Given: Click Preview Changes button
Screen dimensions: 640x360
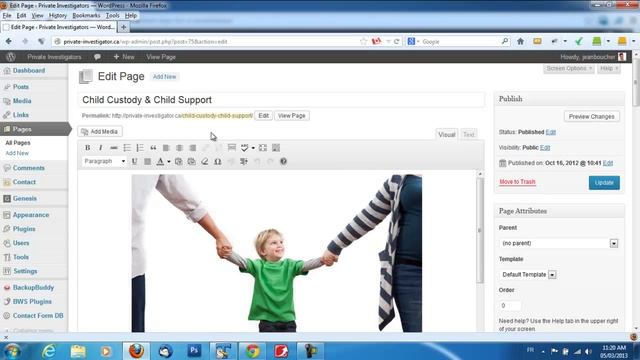Looking at the screenshot, I should point(591,116).
